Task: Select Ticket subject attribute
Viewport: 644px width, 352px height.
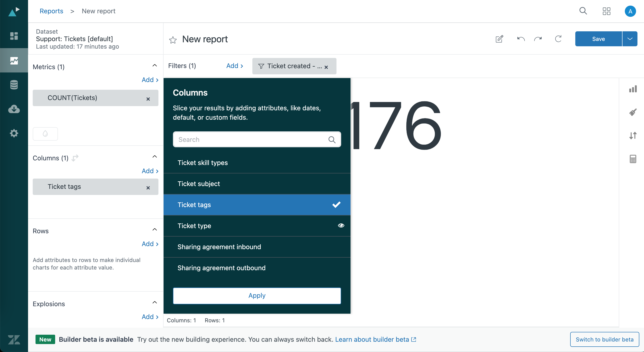Action: coord(257,184)
